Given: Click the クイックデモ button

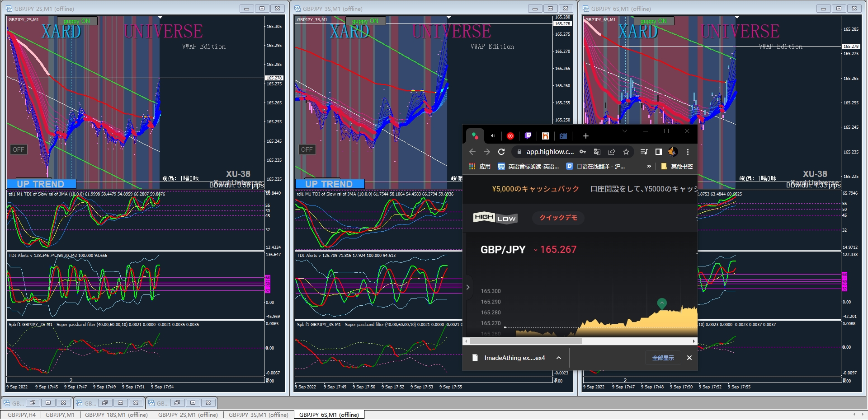Looking at the screenshot, I should [x=558, y=218].
